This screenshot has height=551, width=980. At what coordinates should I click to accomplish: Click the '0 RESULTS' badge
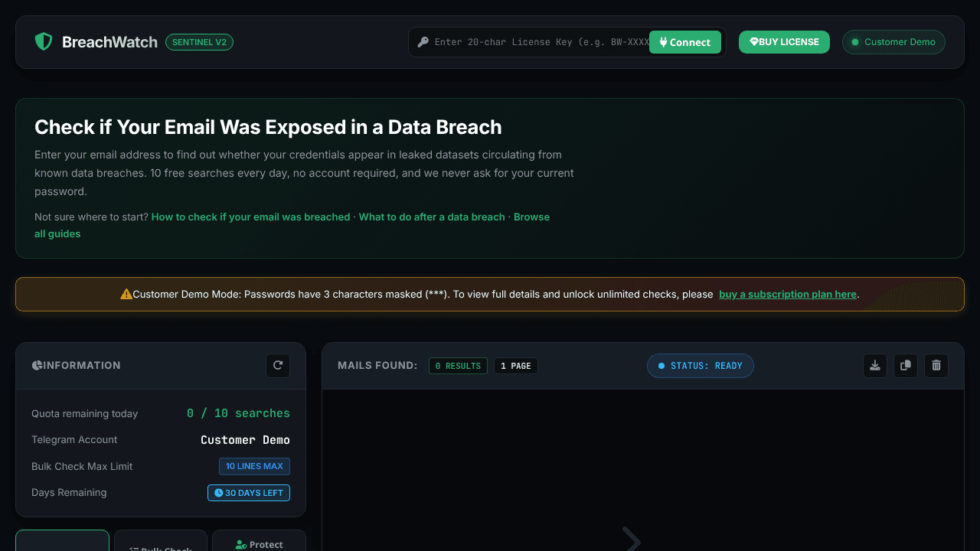pos(458,366)
